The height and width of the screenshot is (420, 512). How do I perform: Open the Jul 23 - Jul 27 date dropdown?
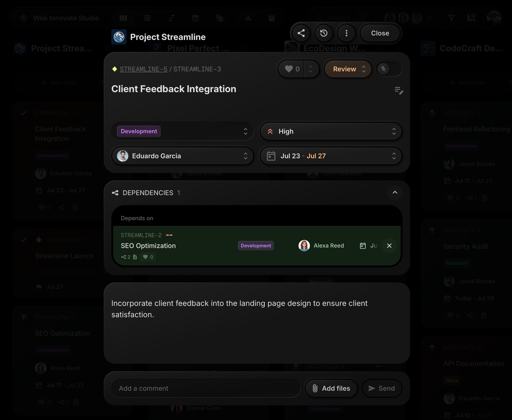pyautogui.click(x=331, y=156)
